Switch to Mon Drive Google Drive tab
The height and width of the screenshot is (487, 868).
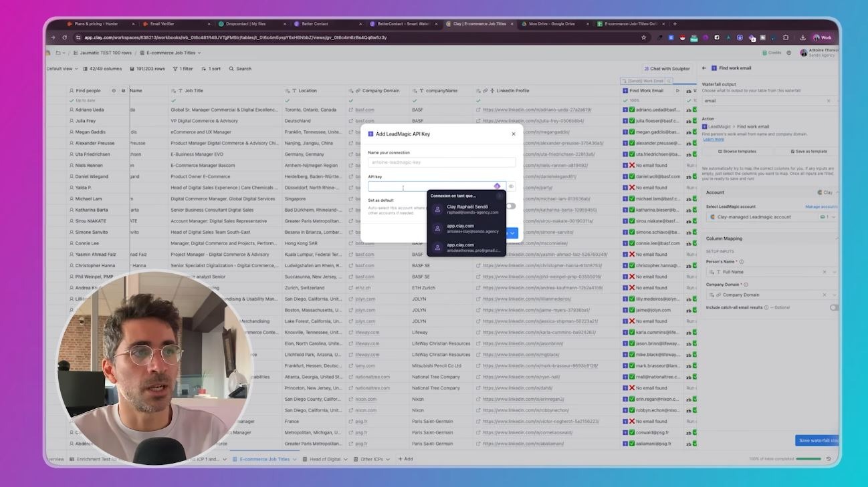(x=555, y=24)
